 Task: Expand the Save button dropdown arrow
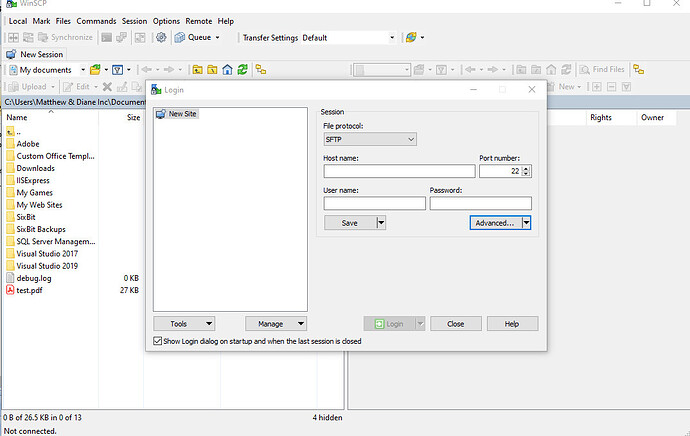click(382, 223)
